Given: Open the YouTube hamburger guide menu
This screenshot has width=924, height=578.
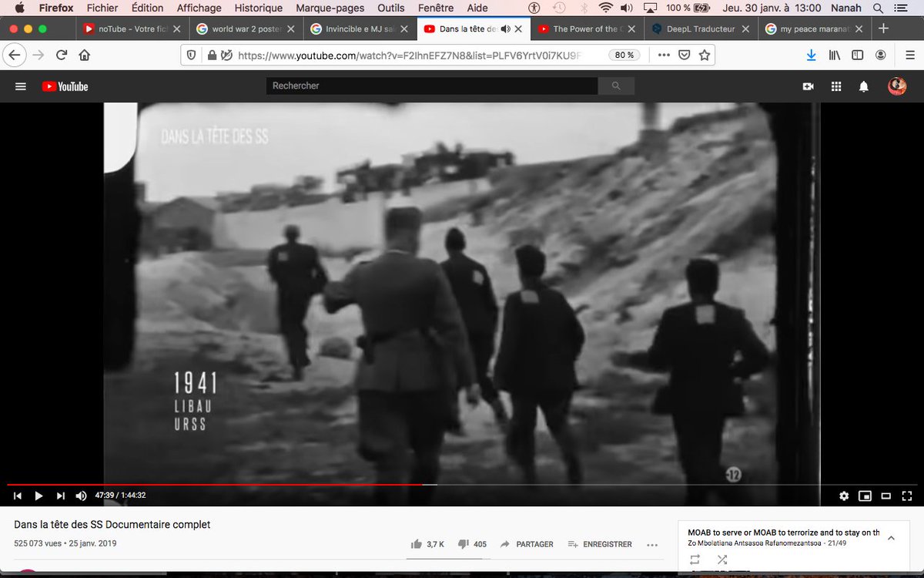Looking at the screenshot, I should point(21,86).
